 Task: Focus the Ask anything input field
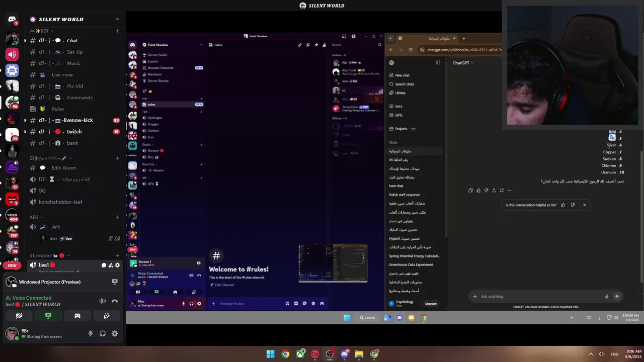pos(541,296)
